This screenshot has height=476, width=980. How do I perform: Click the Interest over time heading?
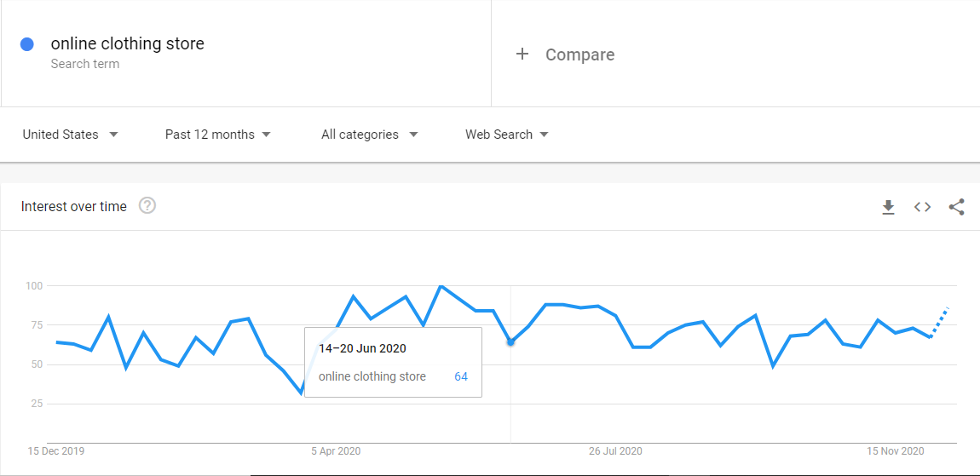pos(74,206)
